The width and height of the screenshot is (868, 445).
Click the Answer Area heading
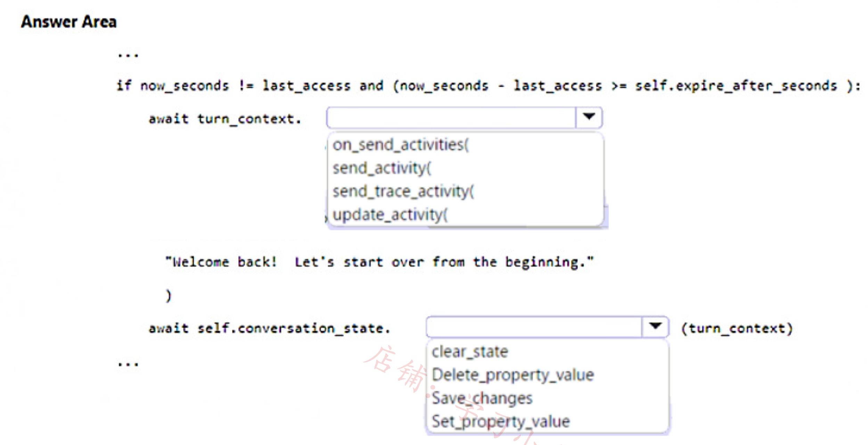(69, 22)
